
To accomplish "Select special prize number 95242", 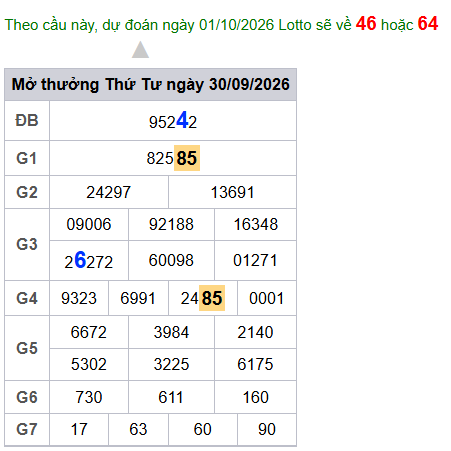I will click(x=173, y=121).
